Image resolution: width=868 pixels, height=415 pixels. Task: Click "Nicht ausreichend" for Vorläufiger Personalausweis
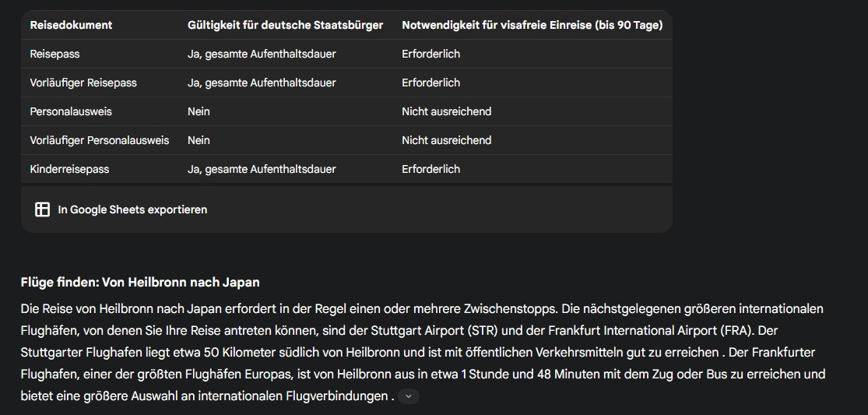coord(446,140)
